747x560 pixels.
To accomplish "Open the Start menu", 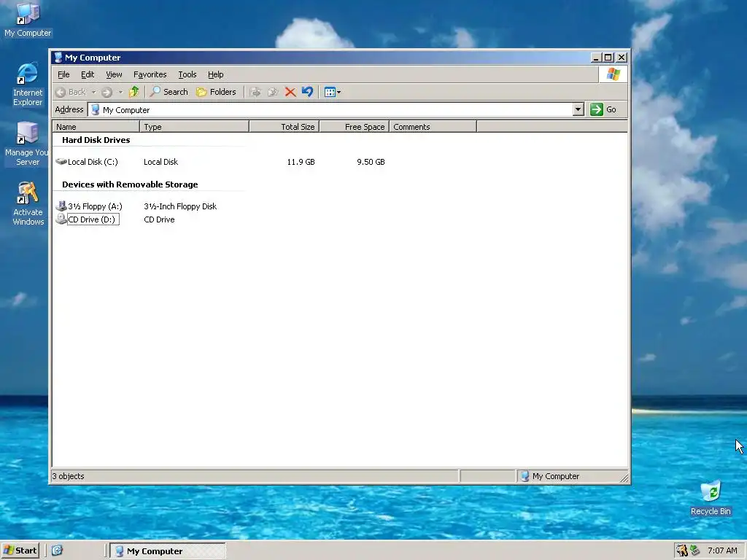I will 20,551.
